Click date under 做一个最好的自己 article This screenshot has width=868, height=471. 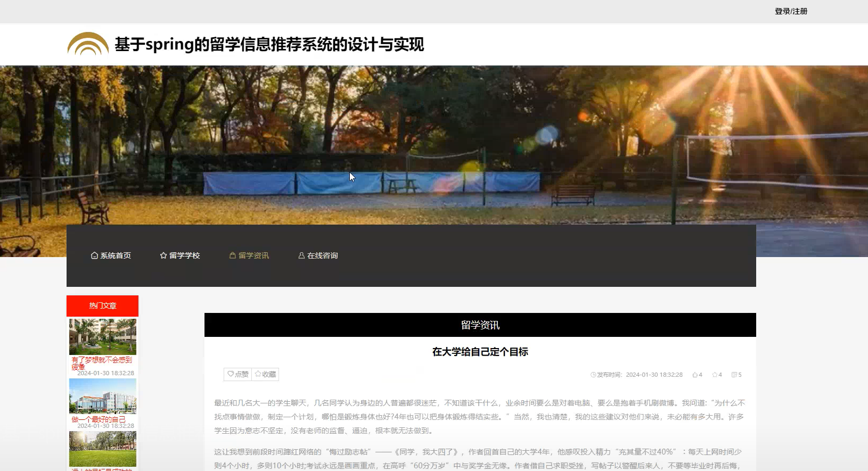click(105, 426)
